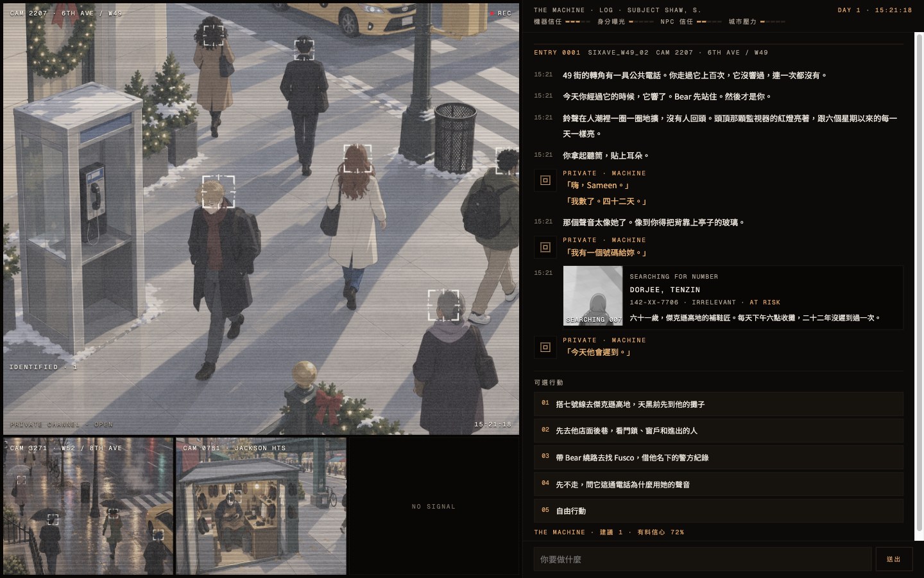Open the CAM 0781 Jackson Hts feed
924x578 pixels.
[x=261, y=506]
